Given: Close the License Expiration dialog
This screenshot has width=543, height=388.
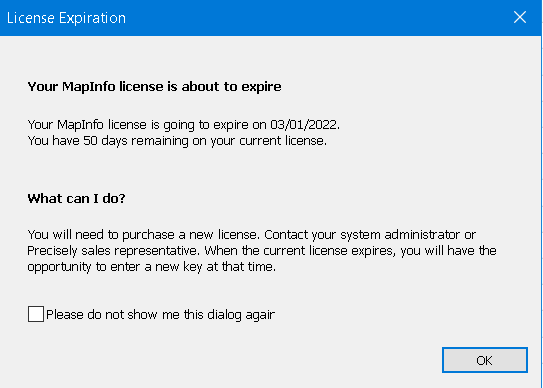Looking at the screenshot, I should coord(520,17).
